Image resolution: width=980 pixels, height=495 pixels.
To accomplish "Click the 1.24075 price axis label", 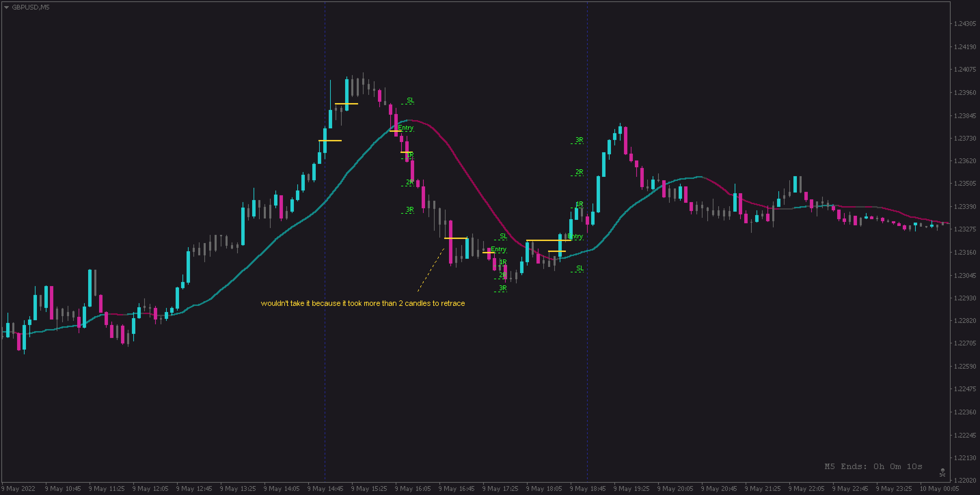I will pyautogui.click(x=965, y=69).
